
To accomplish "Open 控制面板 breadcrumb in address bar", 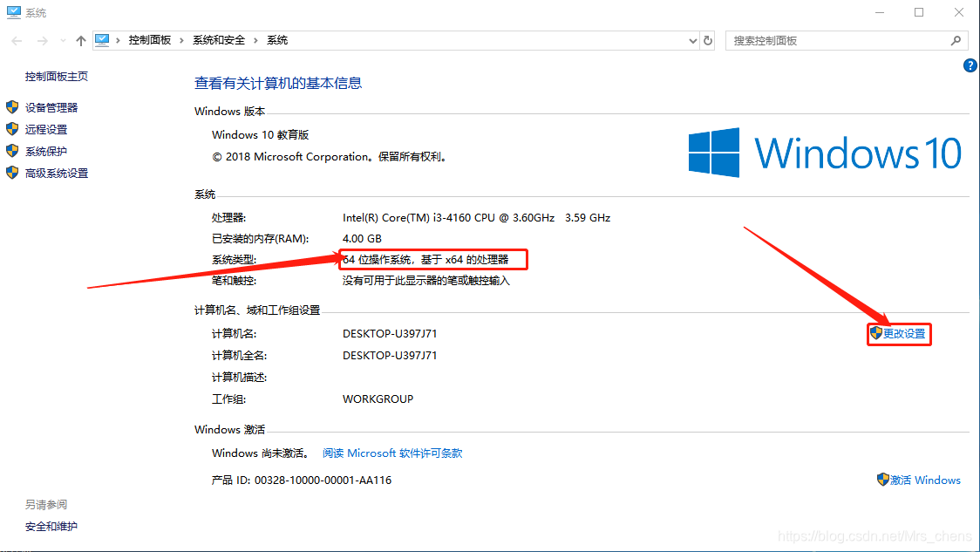I will tap(149, 40).
